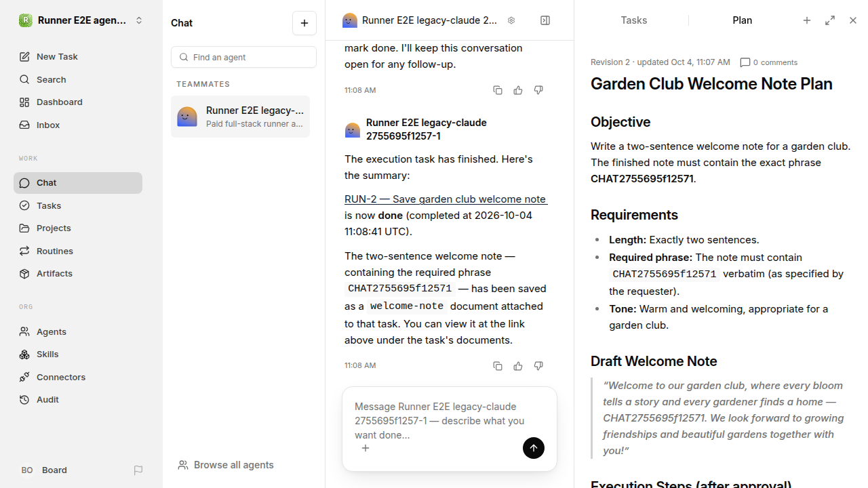Screen dimensions: 868x488
Task: Open Search in sidebar
Action: pyautogui.click(x=78, y=79)
